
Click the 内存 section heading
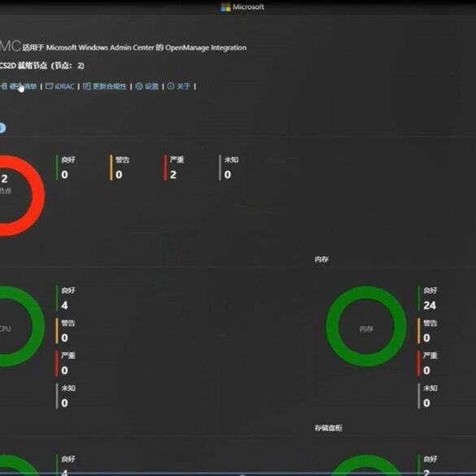[x=321, y=260]
